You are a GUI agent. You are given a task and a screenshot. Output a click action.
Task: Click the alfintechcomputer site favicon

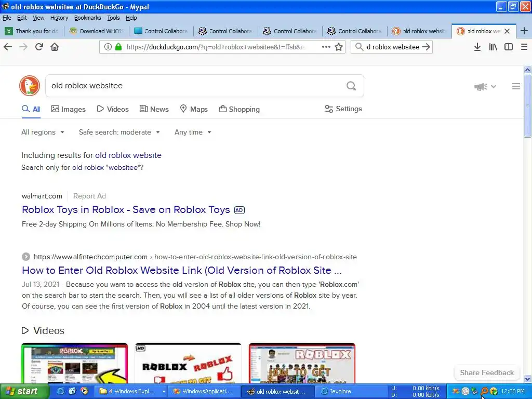click(26, 257)
